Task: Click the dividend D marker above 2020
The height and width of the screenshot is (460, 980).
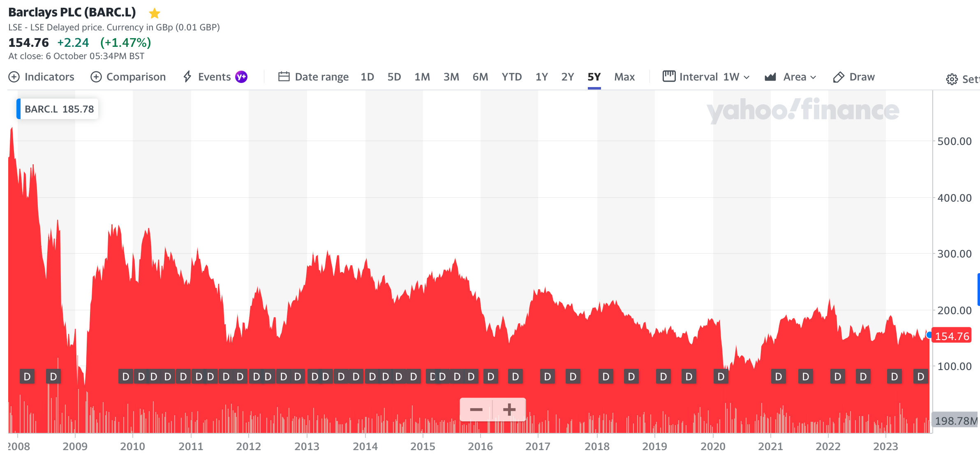Action: (x=721, y=377)
